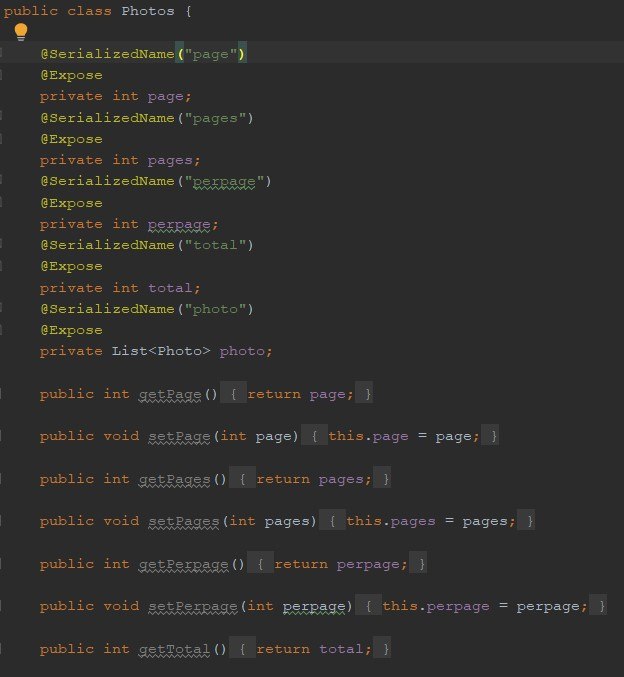
Task: Click field declaration 'private int page;'
Action: click(x=115, y=96)
